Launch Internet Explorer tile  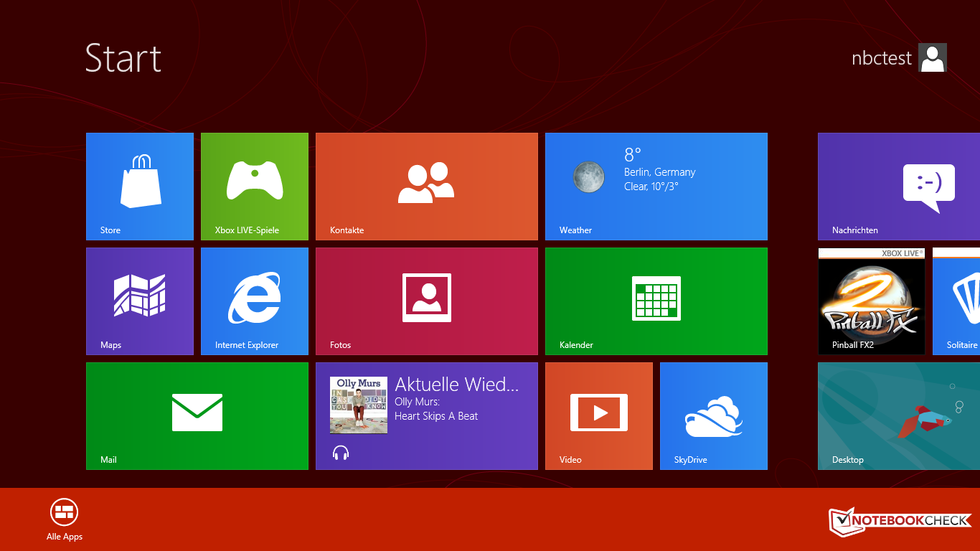pos(255,301)
